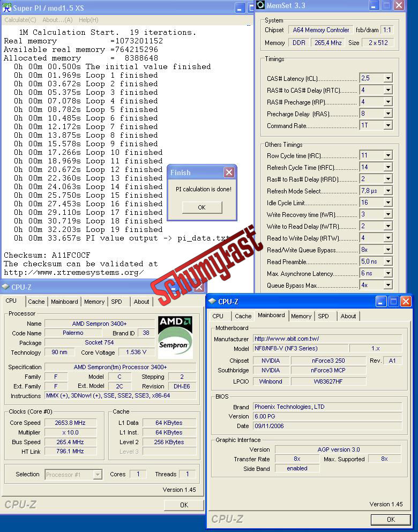Open the Precharge Delay (tRAS) dropdown
The height and width of the screenshot is (532, 418).
tap(388, 114)
